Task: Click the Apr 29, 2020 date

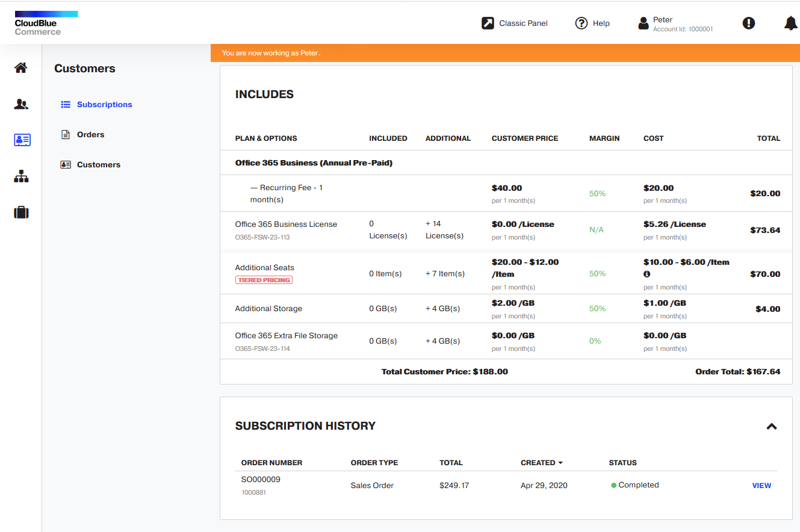Action: pos(544,485)
